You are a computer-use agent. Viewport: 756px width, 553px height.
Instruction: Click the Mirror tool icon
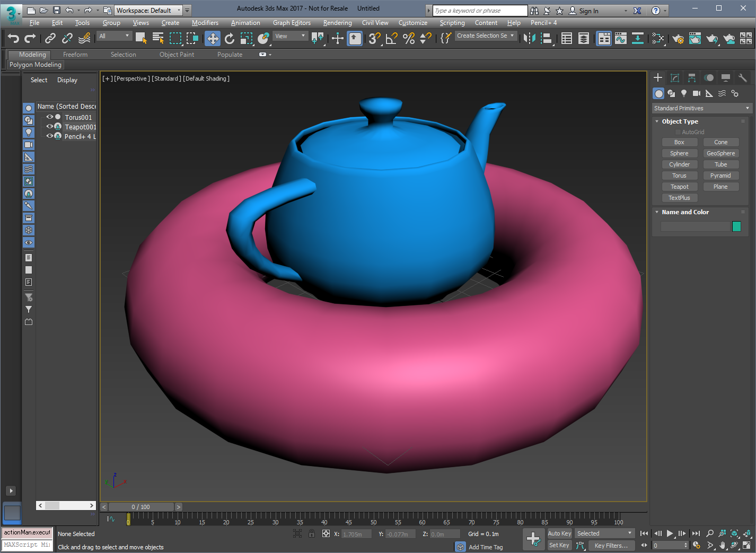tap(529, 38)
